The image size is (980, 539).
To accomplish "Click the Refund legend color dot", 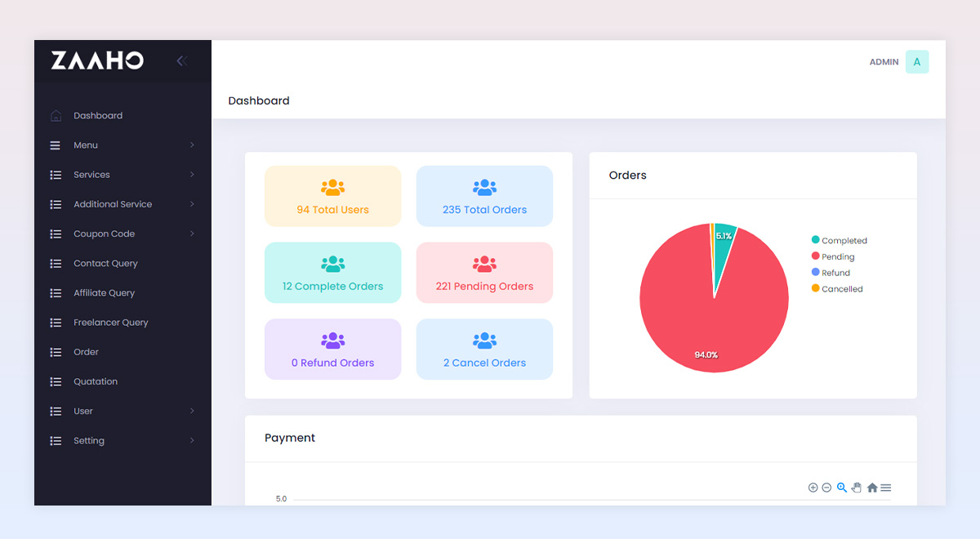I will pos(815,272).
